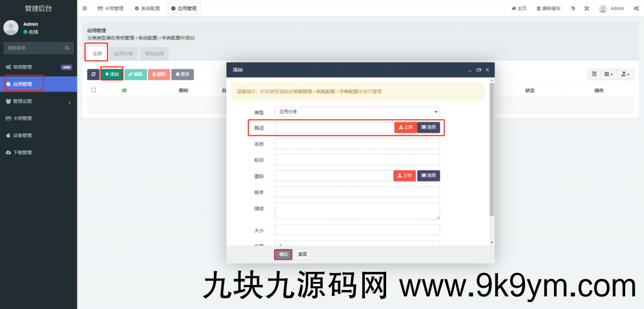Click 清除缓存 clear cache
644x309 pixels.
[548, 8]
